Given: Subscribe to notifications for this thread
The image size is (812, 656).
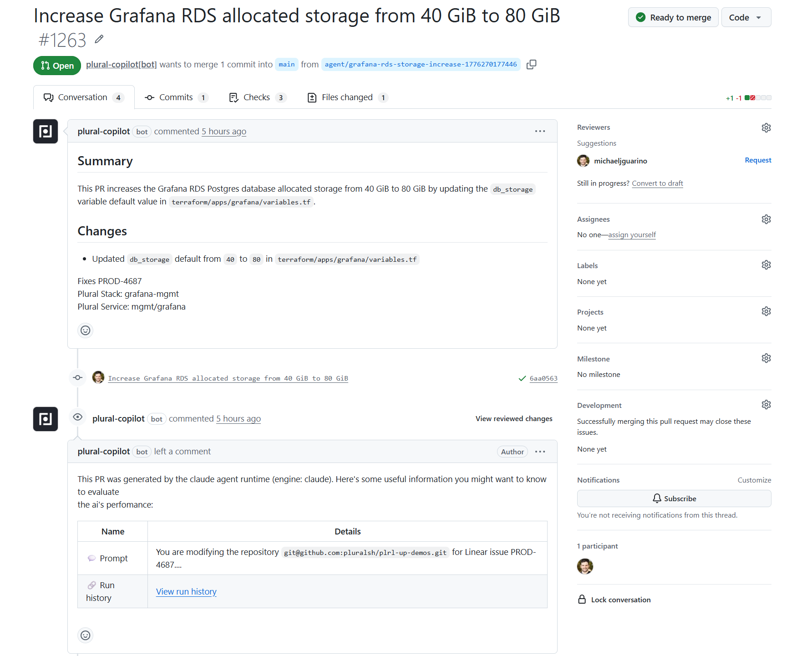Looking at the screenshot, I should [x=674, y=498].
